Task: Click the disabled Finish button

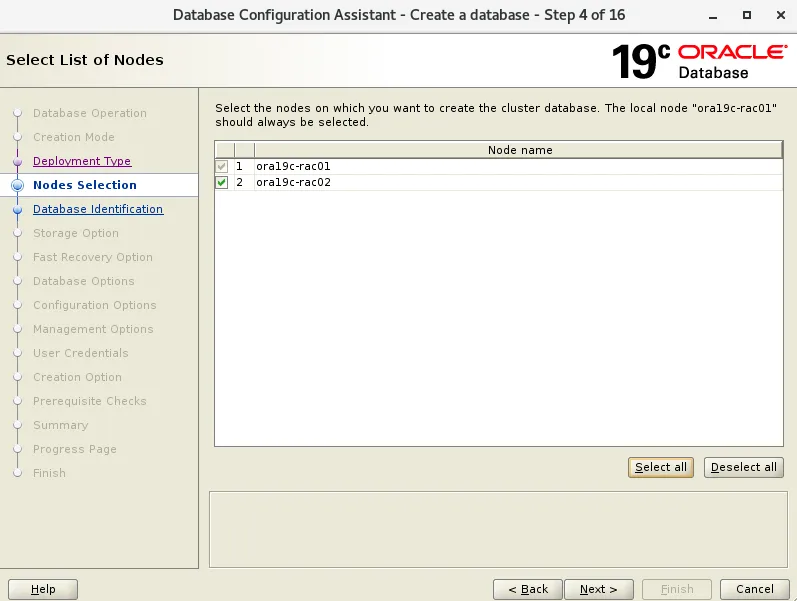Action: (x=677, y=589)
